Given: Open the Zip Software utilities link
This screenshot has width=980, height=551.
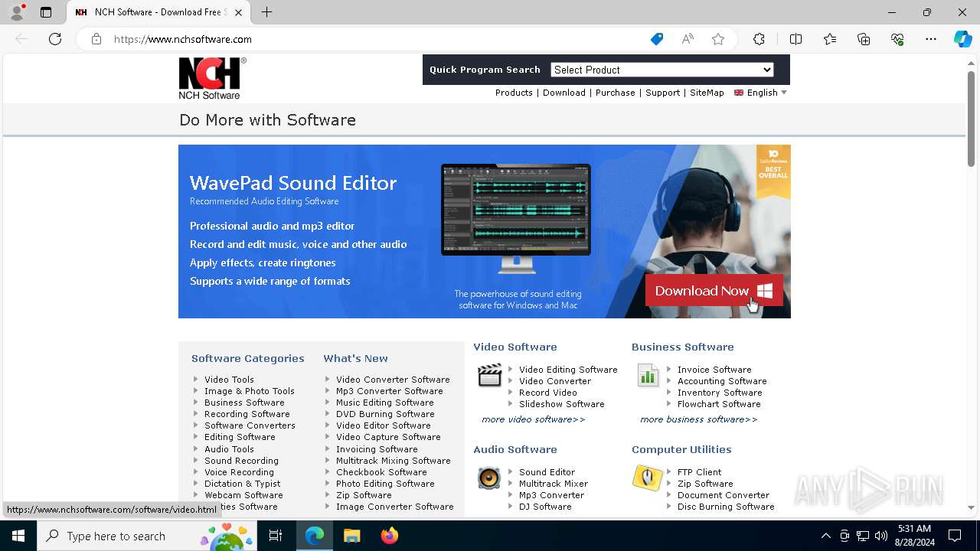Looking at the screenshot, I should tap(705, 484).
